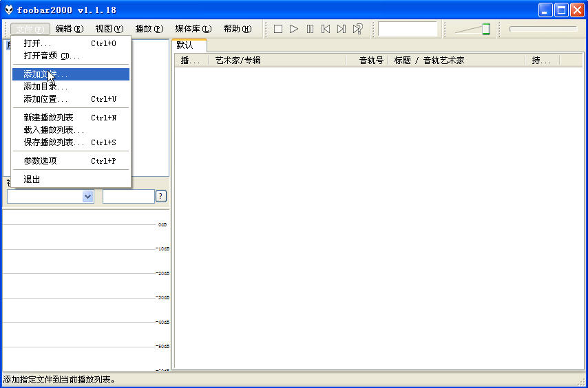Viewport: 588px width, 388px height.
Task: Click the 艺术家/专辑 column header
Action: pyautogui.click(x=238, y=61)
